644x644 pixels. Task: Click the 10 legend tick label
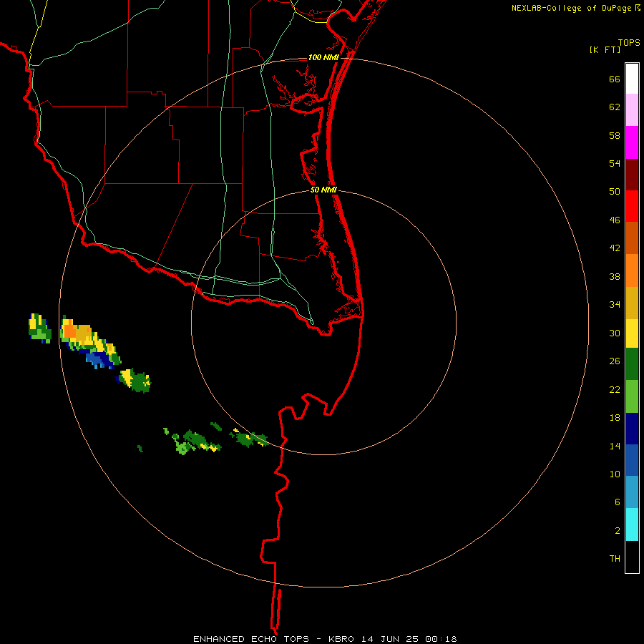tap(615, 474)
